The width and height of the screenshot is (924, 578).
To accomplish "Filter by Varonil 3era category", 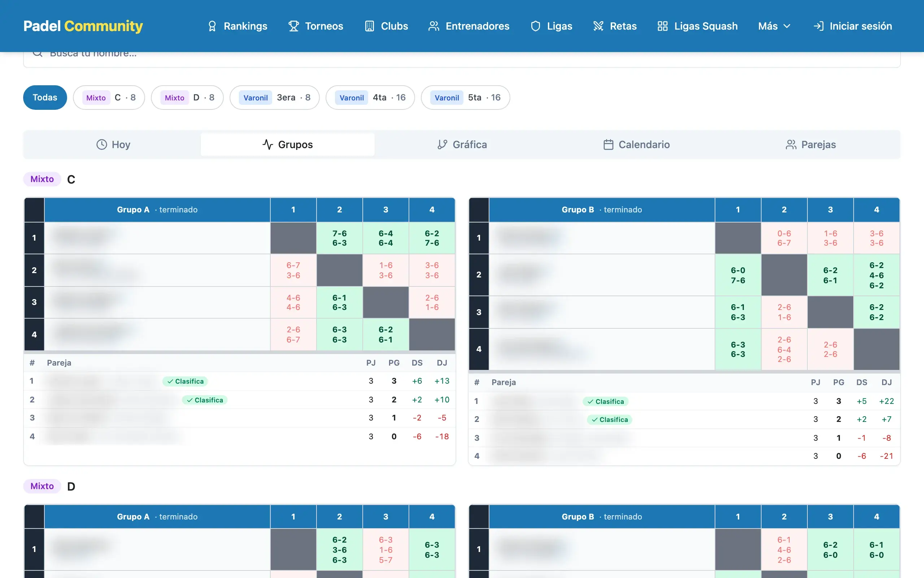I will (x=275, y=98).
